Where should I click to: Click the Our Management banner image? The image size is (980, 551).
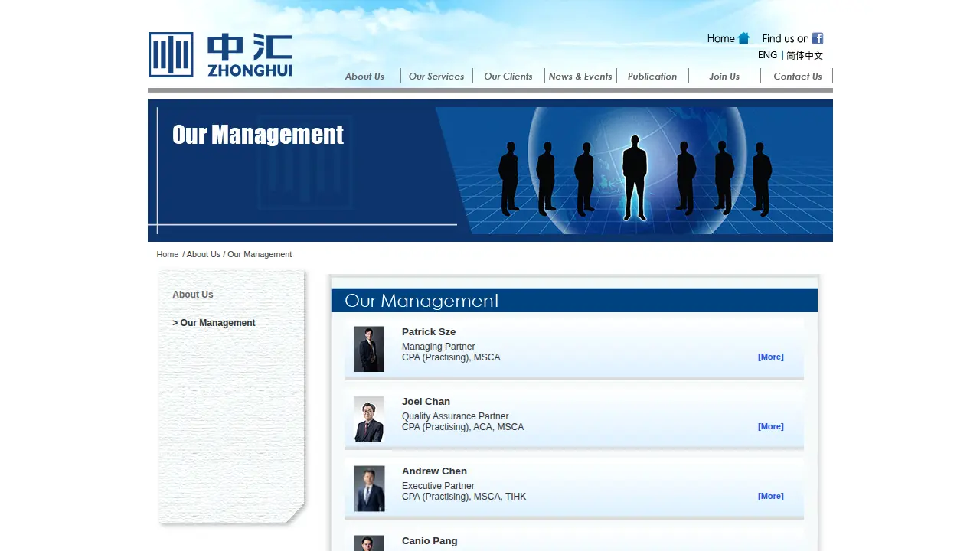click(490, 171)
